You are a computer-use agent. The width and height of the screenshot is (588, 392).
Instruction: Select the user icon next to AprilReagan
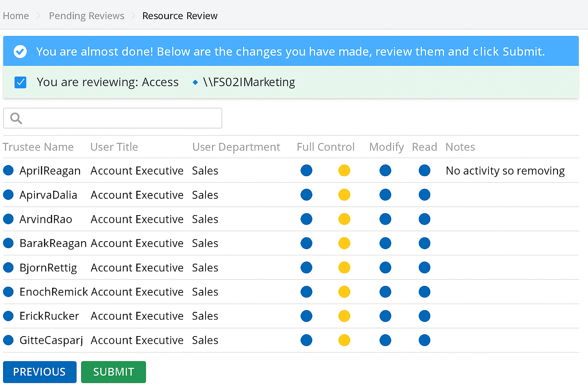(x=8, y=170)
